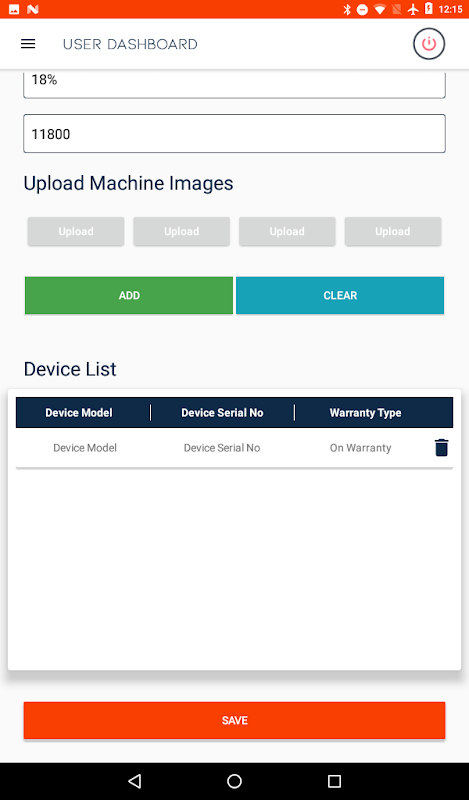The width and height of the screenshot is (469, 800).
Task: Tap the Bluetooth status bar icon
Action: pos(347,9)
